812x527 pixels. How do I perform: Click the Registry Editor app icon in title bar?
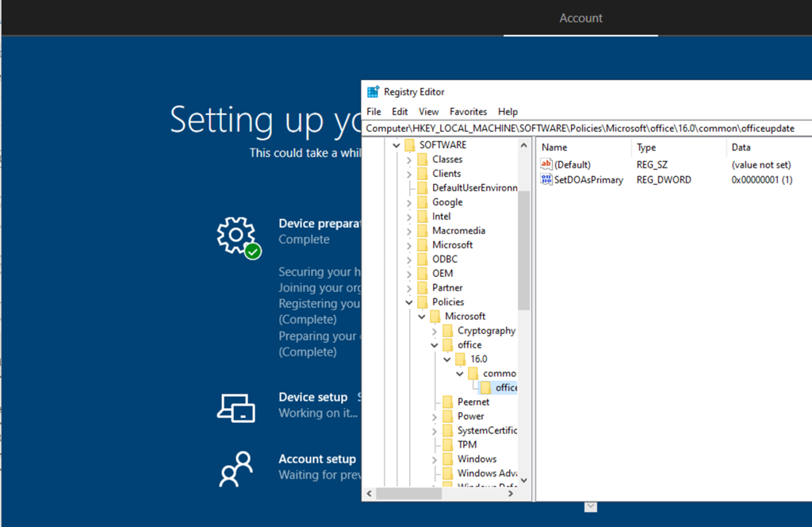pos(373,92)
